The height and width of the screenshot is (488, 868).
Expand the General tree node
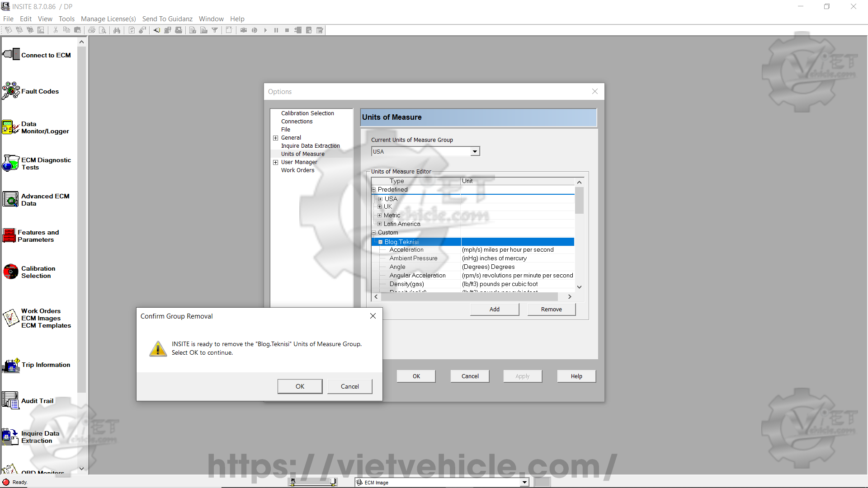coord(275,138)
